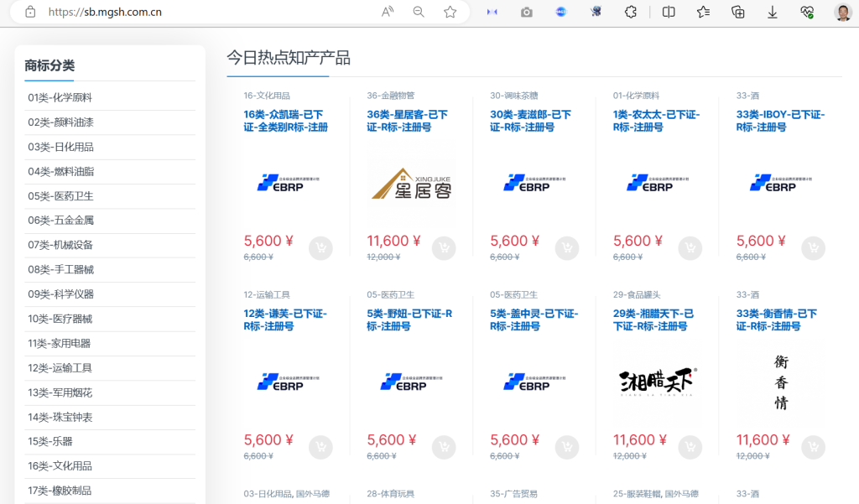Open product link 29类-湘腊天下
859x504 pixels.
click(x=653, y=320)
